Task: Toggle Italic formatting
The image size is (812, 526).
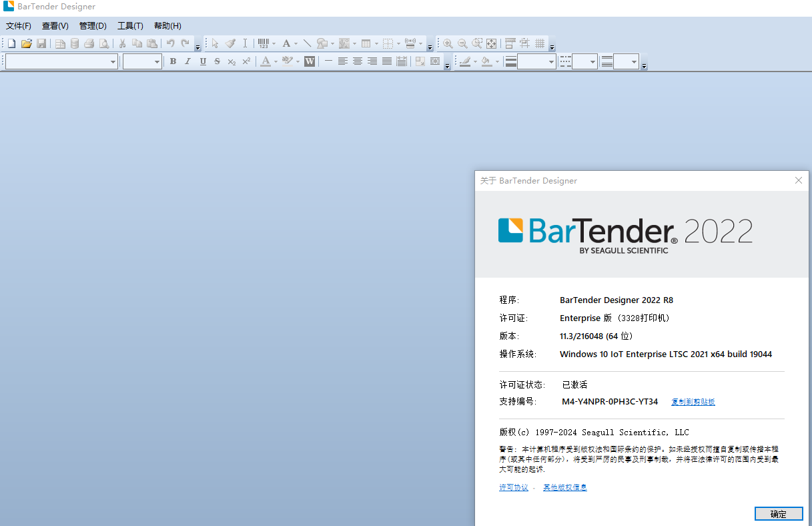Action: pos(187,61)
